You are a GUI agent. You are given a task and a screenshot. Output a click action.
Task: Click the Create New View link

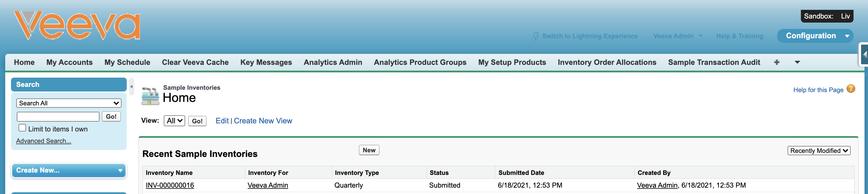(263, 121)
